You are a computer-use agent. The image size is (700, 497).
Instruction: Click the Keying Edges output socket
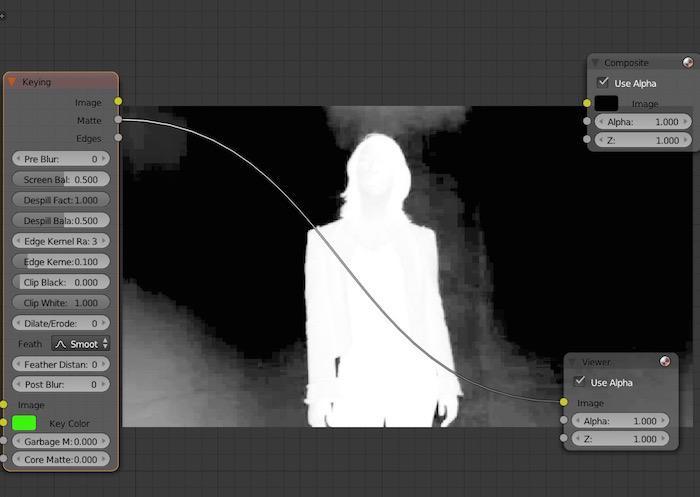coord(118,138)
